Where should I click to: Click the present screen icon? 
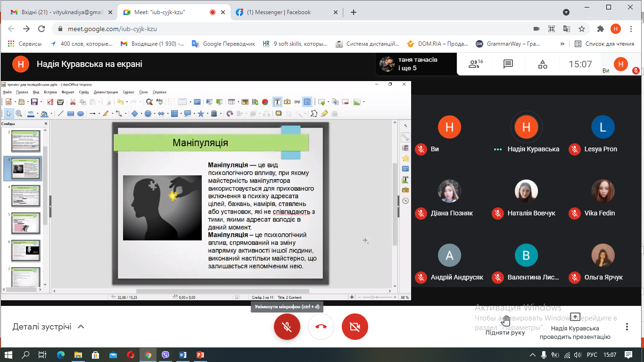point(575,317)
